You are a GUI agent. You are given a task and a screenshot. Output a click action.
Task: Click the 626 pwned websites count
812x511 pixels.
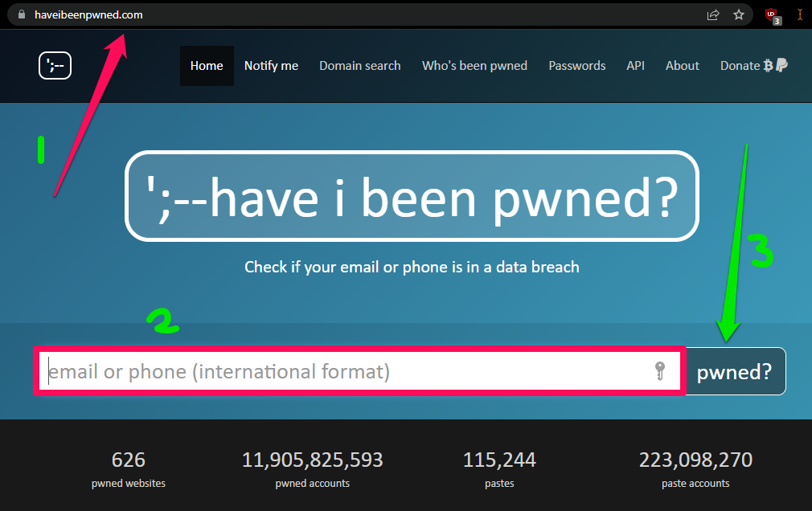129,460
